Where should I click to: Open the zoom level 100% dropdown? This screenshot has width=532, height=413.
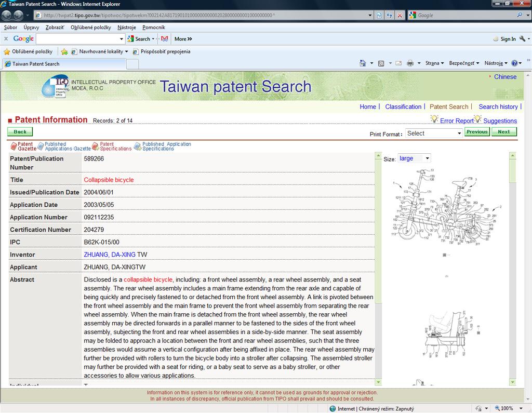pyautogui.click(x=521, y=408)
